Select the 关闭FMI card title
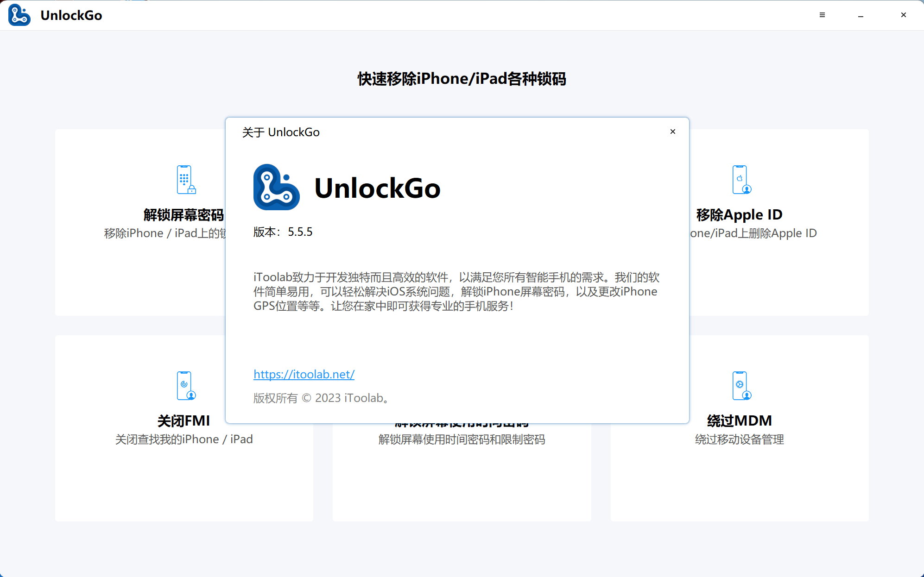 tap(184, 420)
